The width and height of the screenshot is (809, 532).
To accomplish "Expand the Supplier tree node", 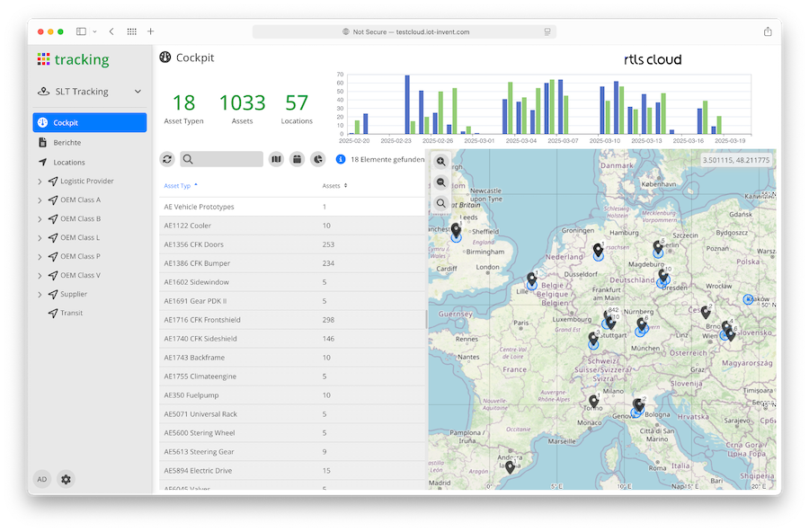I will [x=40, y=295].
